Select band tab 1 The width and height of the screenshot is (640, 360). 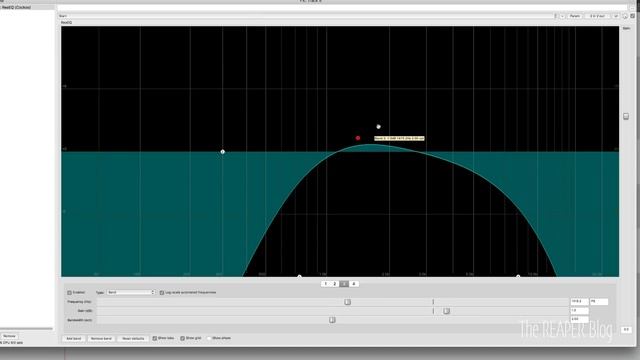click(326, 284)
